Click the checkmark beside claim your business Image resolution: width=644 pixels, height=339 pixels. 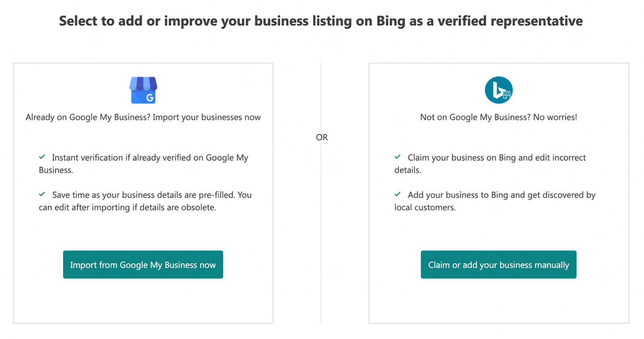click(398, 156)
